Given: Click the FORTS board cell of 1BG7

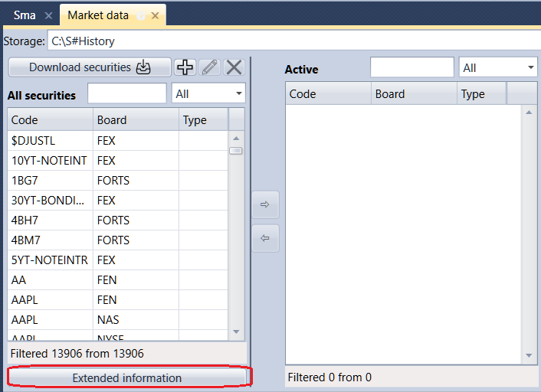Looking at the screenshot, I should (136, 181).
